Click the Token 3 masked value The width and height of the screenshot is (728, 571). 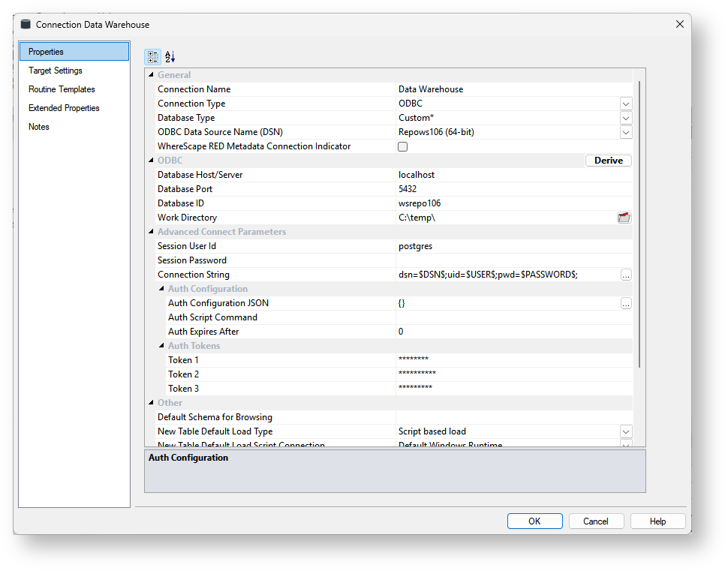pos(514,389)
